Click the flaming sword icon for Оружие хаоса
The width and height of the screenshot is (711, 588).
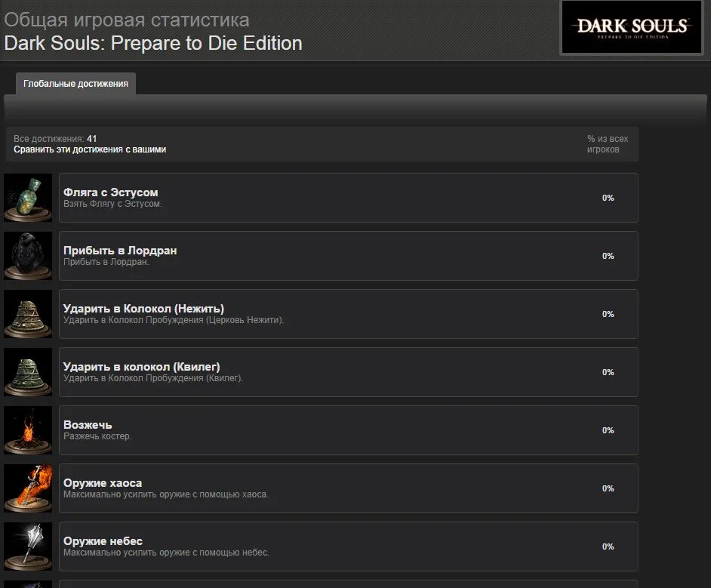pos(28,488)
